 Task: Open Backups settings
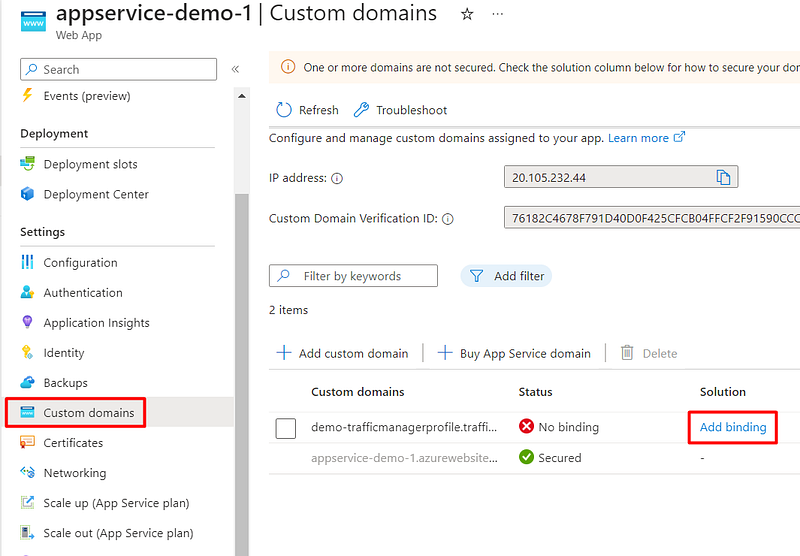[65, 383]
